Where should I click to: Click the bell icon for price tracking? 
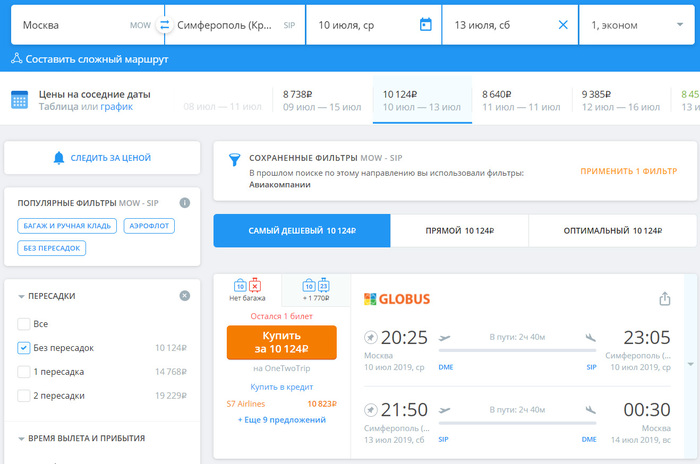tap(59, 158)
